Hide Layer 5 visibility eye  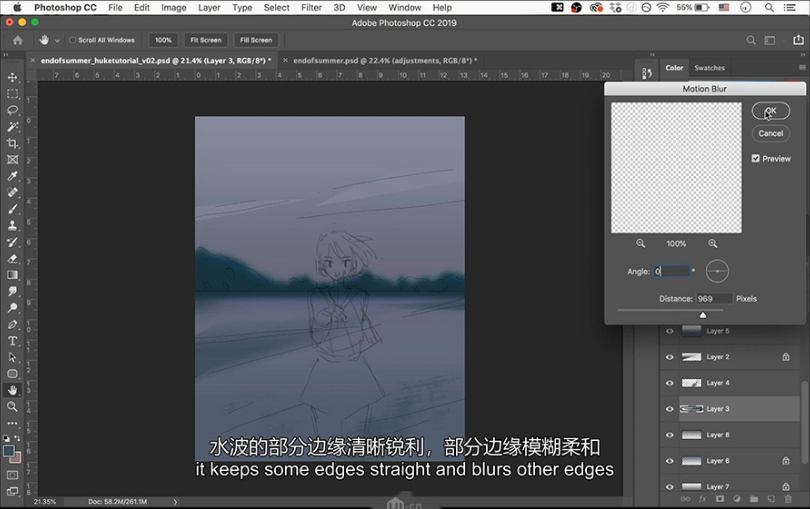tap(670, 331)
